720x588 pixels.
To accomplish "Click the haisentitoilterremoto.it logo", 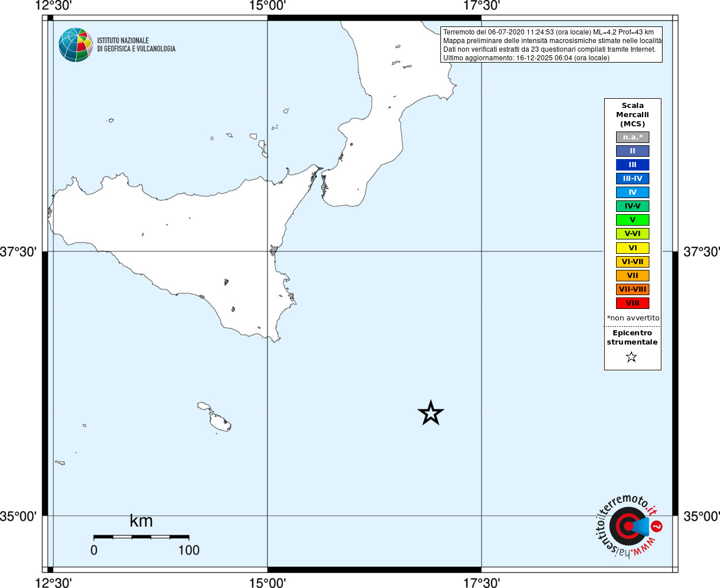I will click(x=629, y=526).
